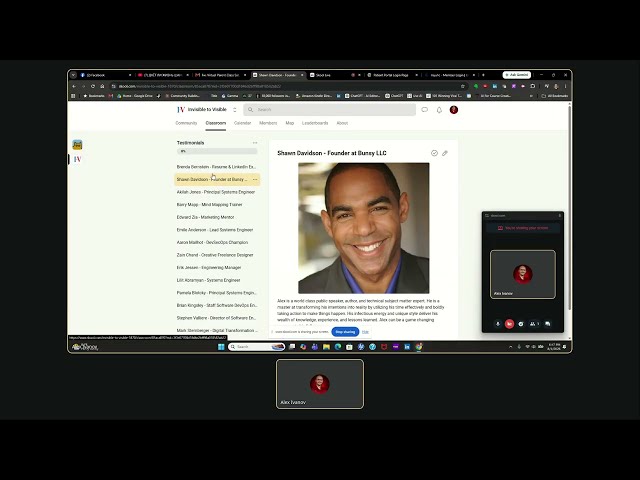Open the About tab
The height and width of the screenshot is (480, 640).
[342, 123]
